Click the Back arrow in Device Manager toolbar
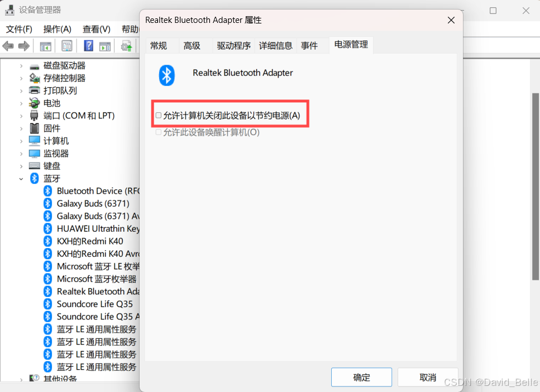This screenshot has width=540, height=392. tap(8, 46)
